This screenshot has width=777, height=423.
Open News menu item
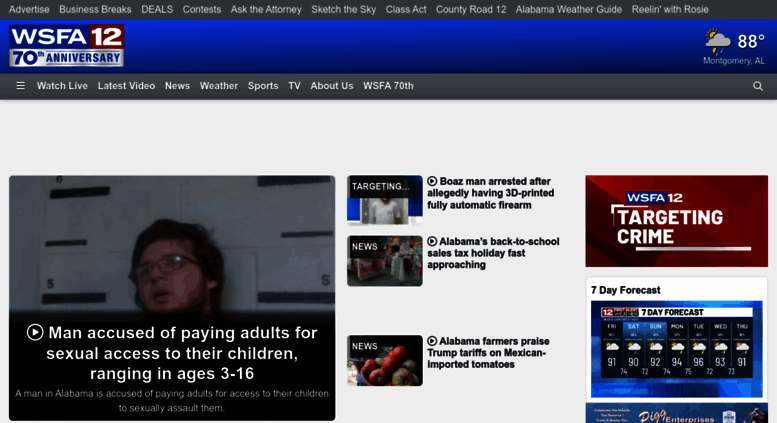[x=177, y=86]
